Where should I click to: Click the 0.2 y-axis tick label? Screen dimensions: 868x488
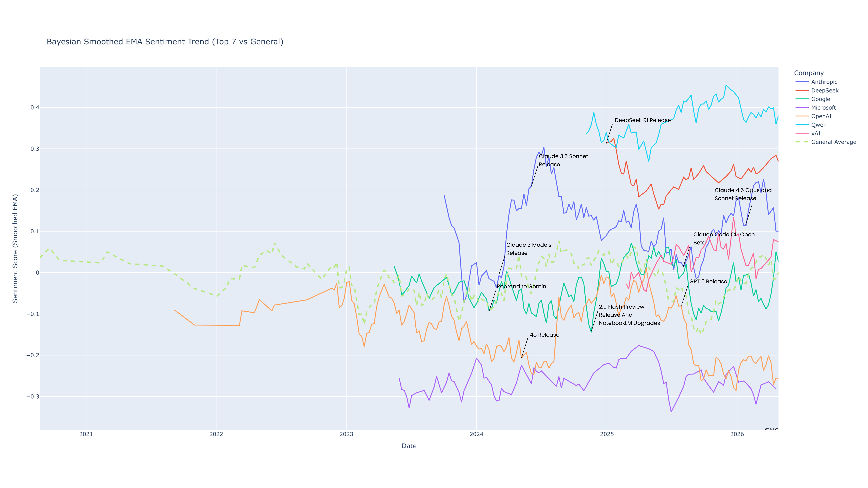tap(35, 190)
